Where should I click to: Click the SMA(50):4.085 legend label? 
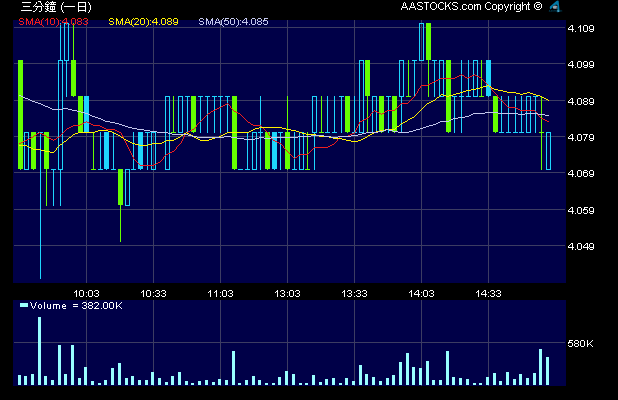click(233, 22)
